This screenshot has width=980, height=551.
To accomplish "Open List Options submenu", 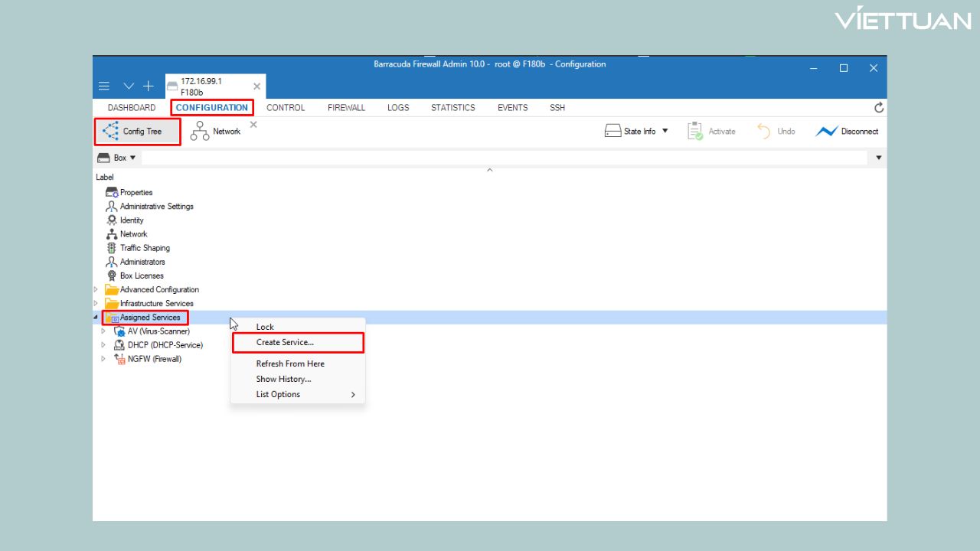I will pos(278,395).
